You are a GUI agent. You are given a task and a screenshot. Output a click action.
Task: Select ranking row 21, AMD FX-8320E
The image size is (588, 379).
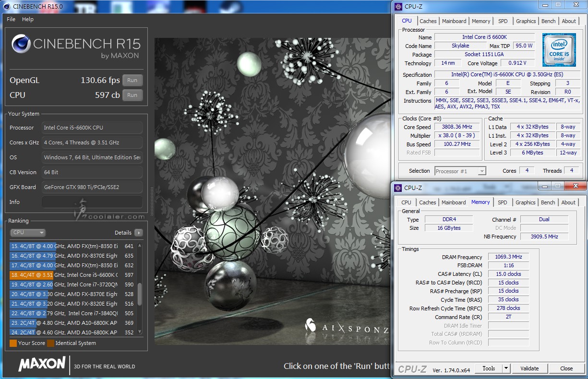pyautogui.click(x=72, y=304)
